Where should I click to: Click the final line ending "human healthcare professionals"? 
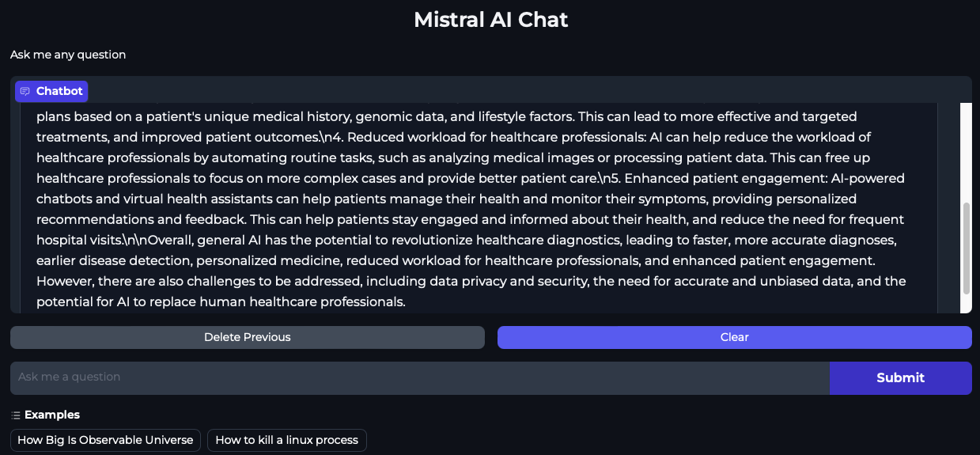[x=221, y=302]
